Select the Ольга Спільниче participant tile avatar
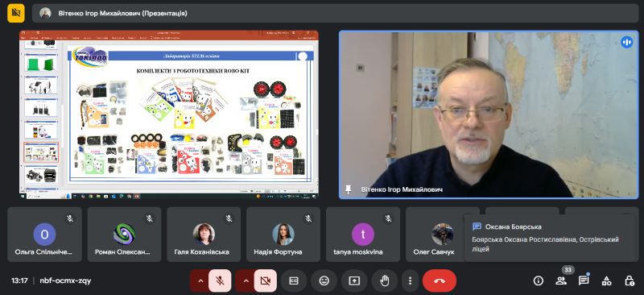644x295 pixels. (45, 234)
